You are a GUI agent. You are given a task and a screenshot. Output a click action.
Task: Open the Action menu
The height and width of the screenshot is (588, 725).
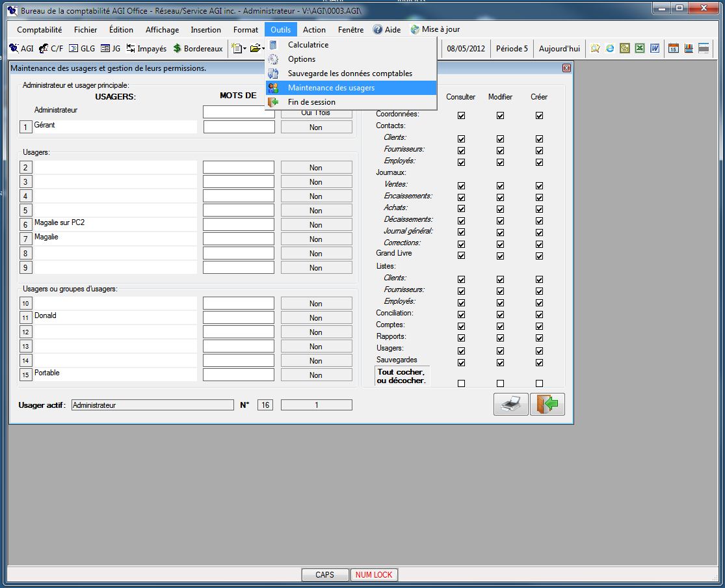pos(314,30)
